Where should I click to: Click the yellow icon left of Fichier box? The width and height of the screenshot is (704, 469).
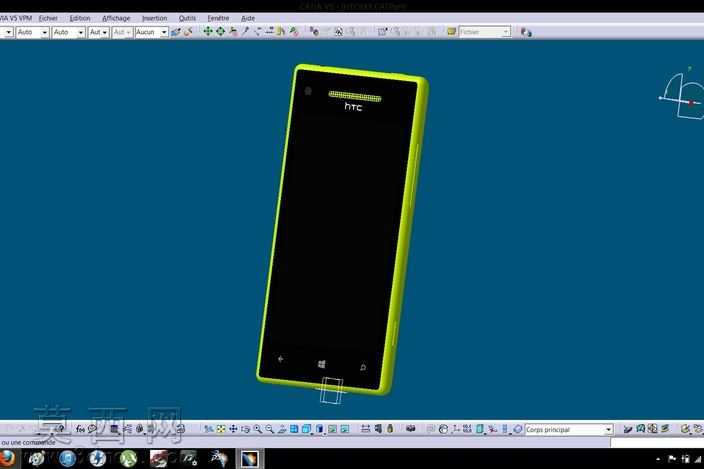pyautogui.click(x=451, y=31)
